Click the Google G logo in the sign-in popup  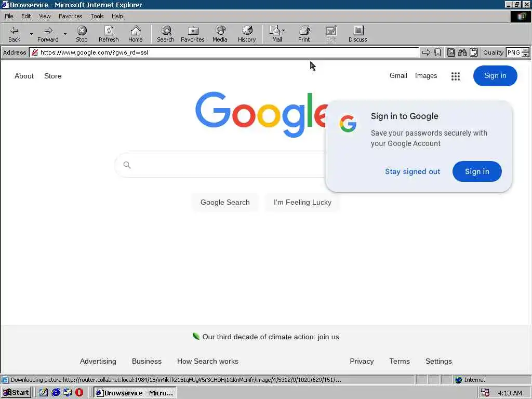tap(348, 124)
